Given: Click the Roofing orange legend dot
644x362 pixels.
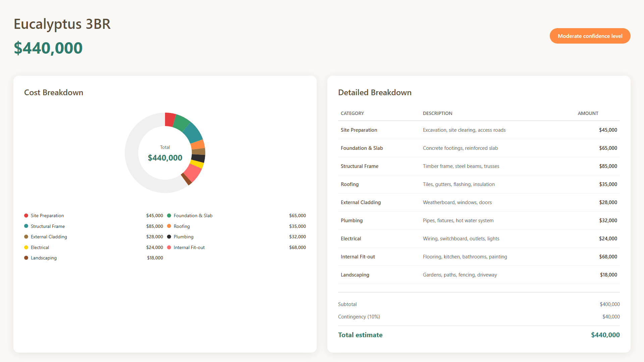Looking at the screenshot, I should 169,226.
